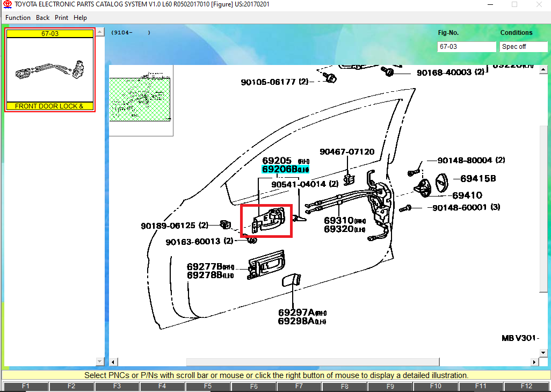Click the 90467-07120 clip drawing
The image size is (551, 392).
point(349,180)
